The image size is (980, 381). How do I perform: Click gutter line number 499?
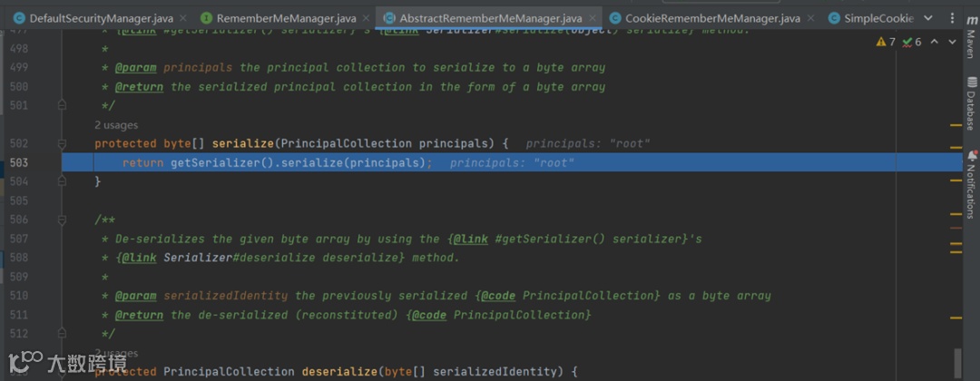pos(19,67)
